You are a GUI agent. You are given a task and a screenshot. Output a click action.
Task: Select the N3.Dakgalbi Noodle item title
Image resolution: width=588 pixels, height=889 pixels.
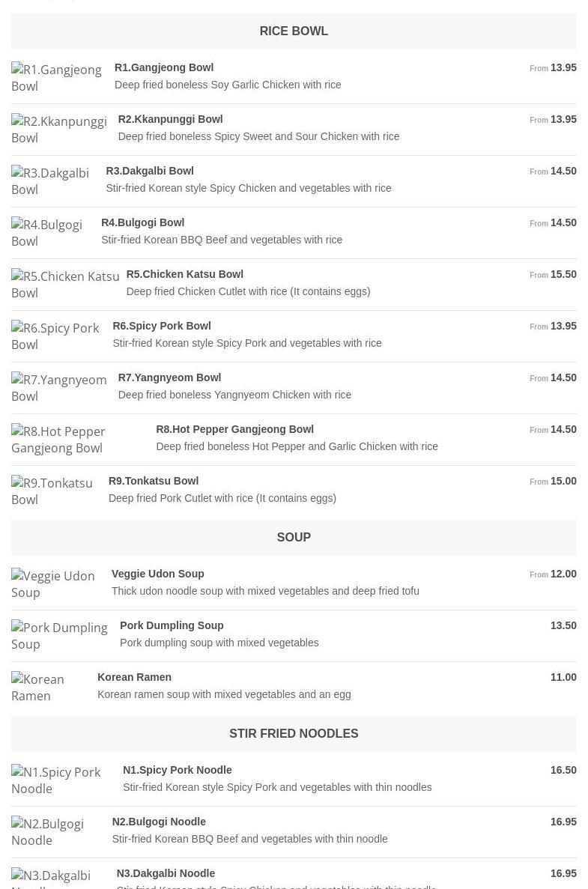(x=166, y=873)
